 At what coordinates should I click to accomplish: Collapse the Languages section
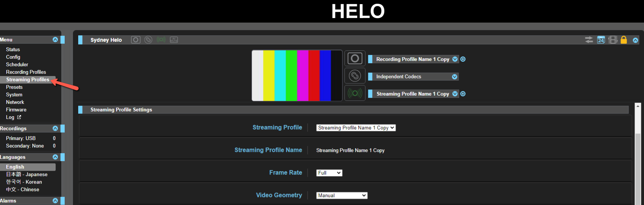tap(55, 157)
